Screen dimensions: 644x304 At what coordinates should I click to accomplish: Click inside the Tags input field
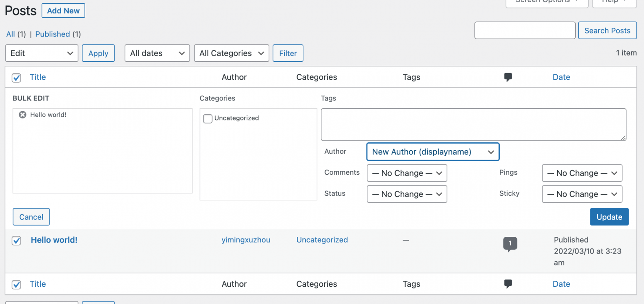pos(473,124)
